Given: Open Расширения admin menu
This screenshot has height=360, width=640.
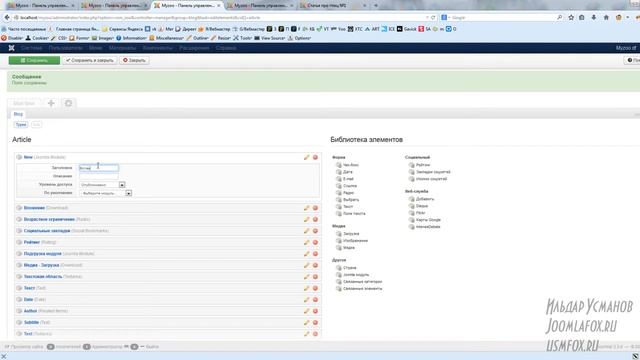Looking at the screenshot, I should [194, 48].
